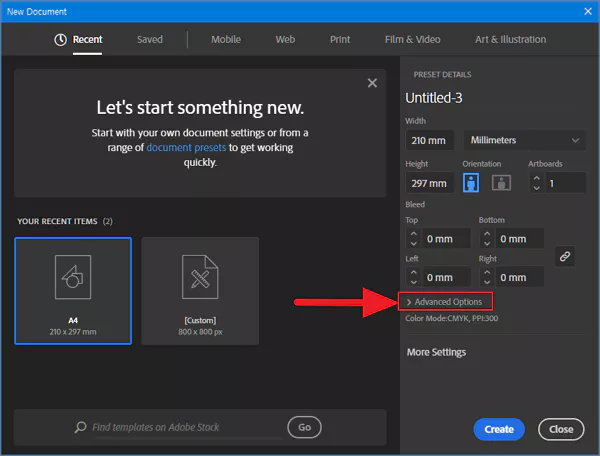Open the Film & Video tab

tap(412, 39)
